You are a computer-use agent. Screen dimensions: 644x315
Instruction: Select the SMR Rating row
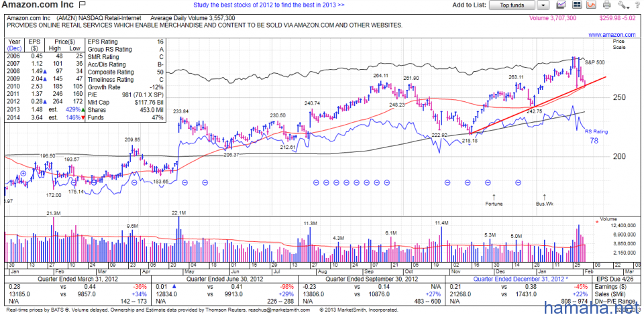coord(125,57)
